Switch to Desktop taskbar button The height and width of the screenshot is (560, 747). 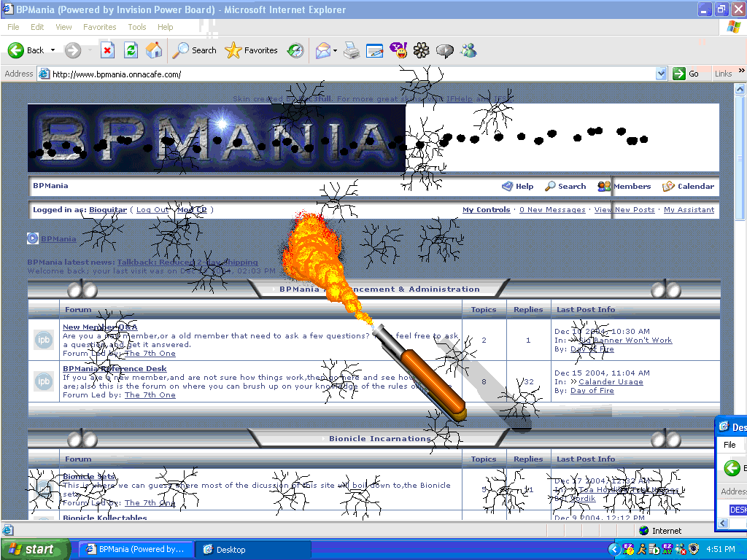coord(253,549)
